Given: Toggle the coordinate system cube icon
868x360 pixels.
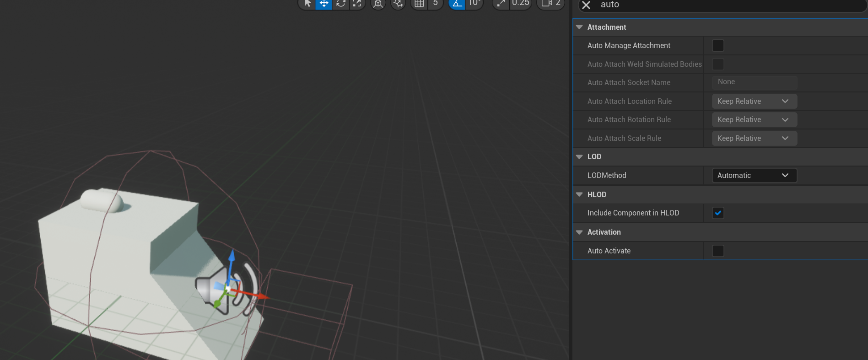Looking at the screenshot, I should [378, 4].
